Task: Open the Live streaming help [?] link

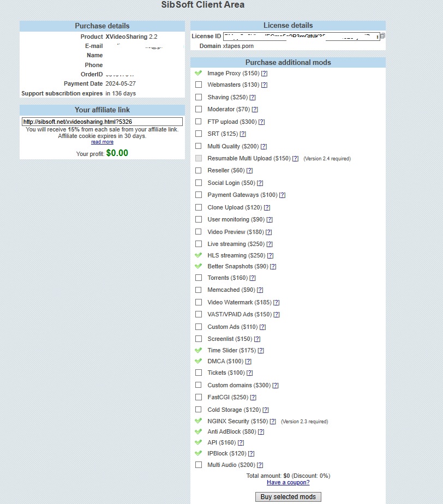Action: click(x=270, y=244)
